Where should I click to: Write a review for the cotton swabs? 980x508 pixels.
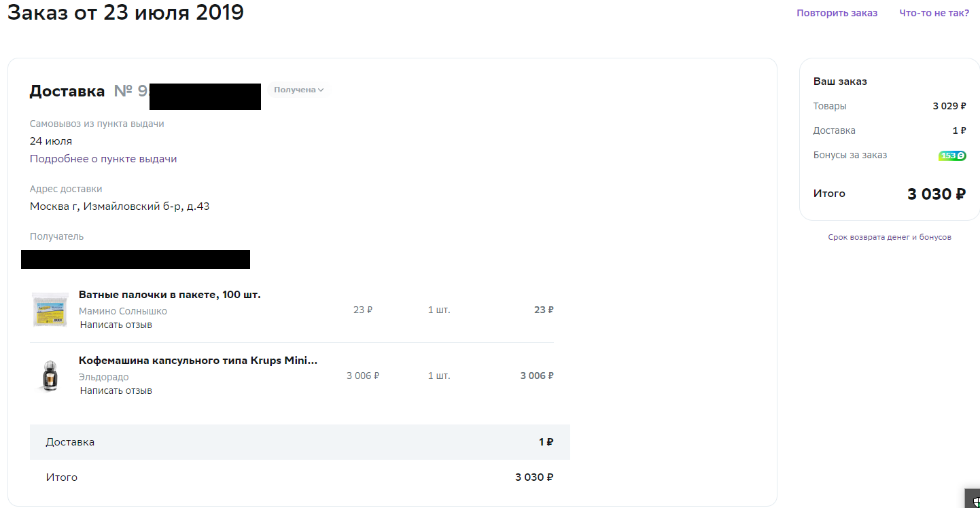point(116,325)
